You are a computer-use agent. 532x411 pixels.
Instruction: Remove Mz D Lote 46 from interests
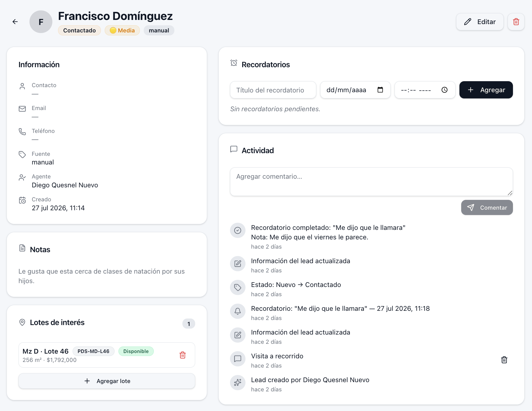183,355
